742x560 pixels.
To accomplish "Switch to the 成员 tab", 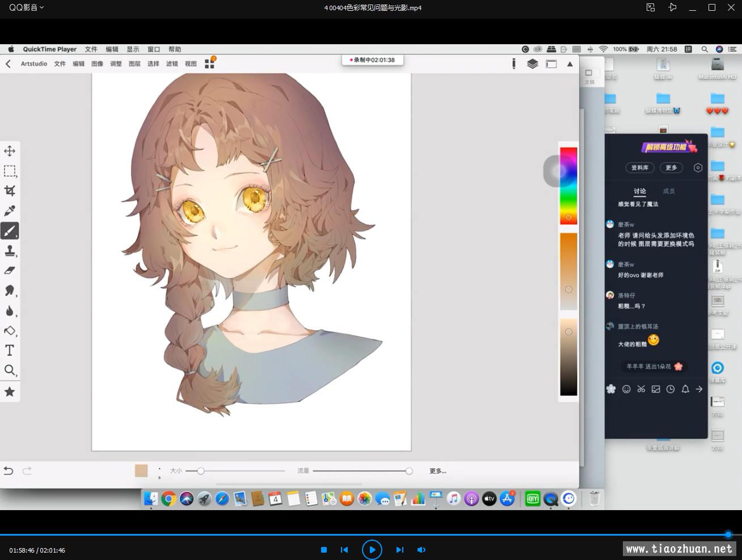I will 669,191.
